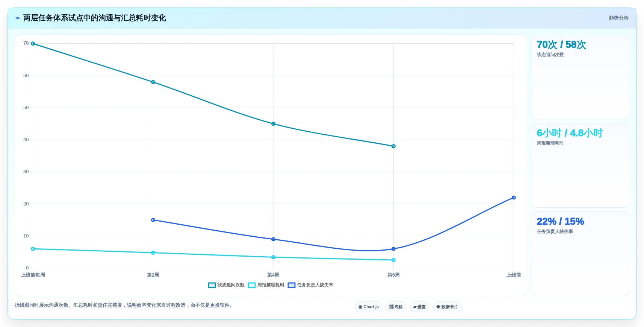Click the 上线前每周 x-axis label

pyautogui.click(x=33, y=275)
